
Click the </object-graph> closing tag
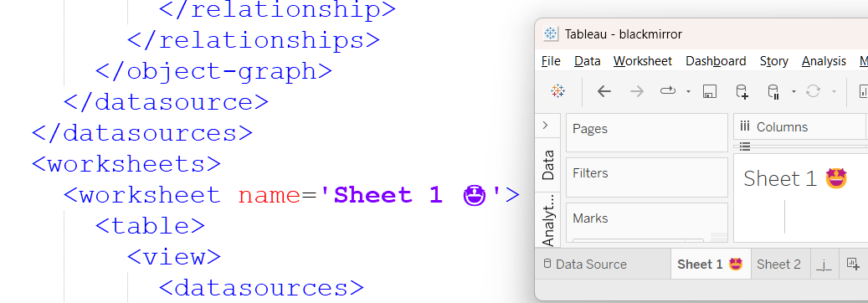[x=213, y=71]
